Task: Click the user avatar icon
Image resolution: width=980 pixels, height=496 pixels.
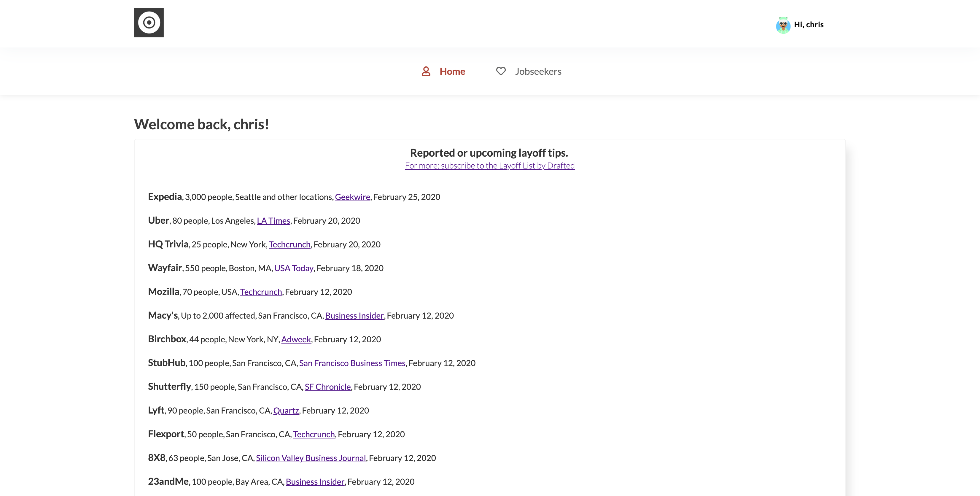Action: tap(783, 25)
